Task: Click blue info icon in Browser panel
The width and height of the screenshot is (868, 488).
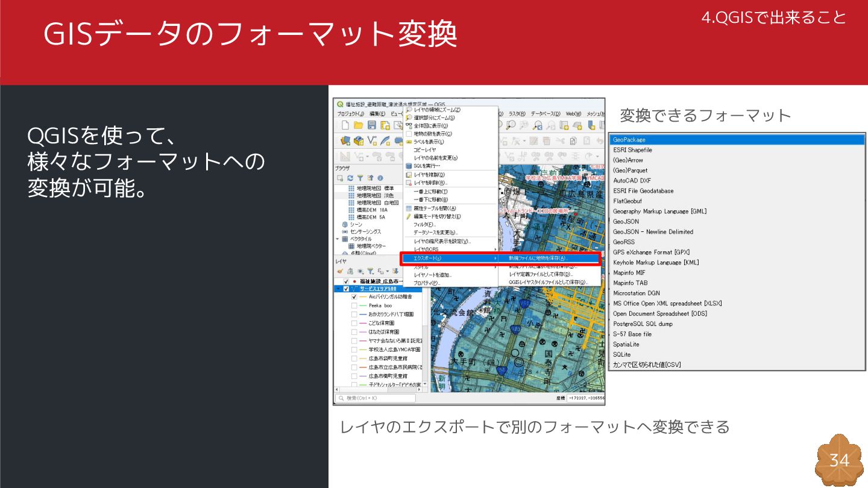Action: pyautogui.click(x=380, y=178)
